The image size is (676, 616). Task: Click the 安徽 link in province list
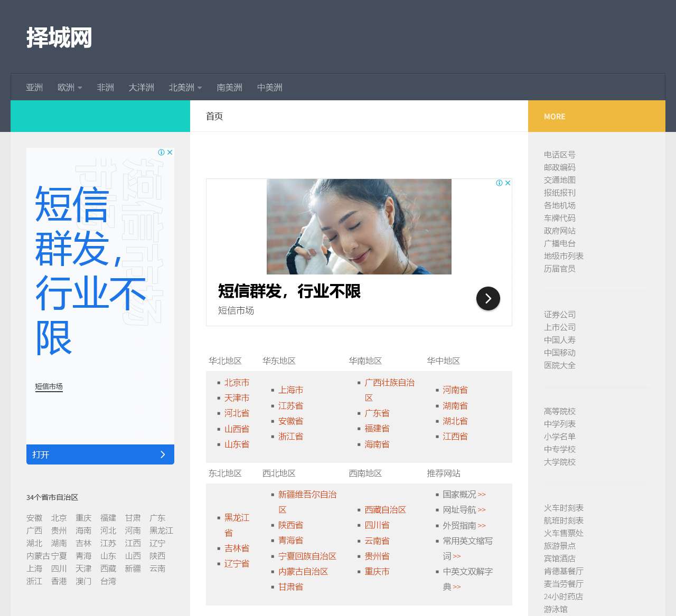(x=34, y=518)
